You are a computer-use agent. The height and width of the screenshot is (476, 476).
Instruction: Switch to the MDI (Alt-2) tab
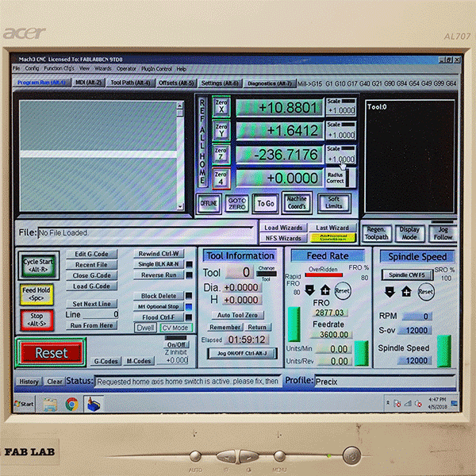pyautogui.click(x=89, y=83)
